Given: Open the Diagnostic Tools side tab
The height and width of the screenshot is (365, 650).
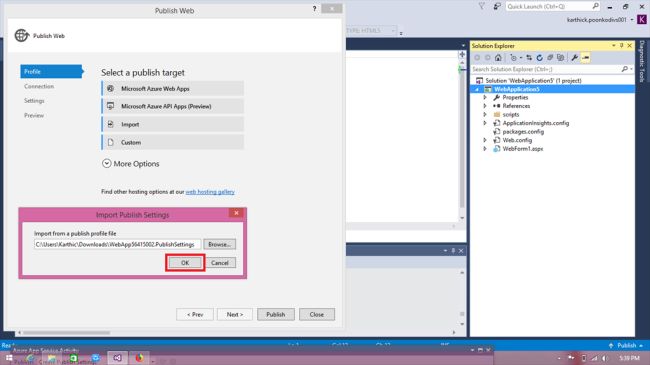Looking at the screenshot, I should pos(642,61).
